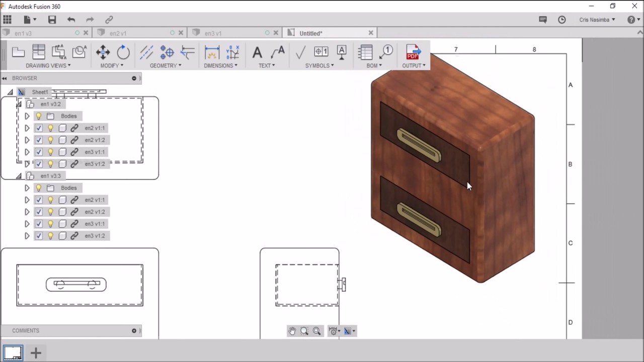Toggle Bodies lightbulb visibility under en1 v3:2
644x362 pixels.
click(x=39, y=116)
